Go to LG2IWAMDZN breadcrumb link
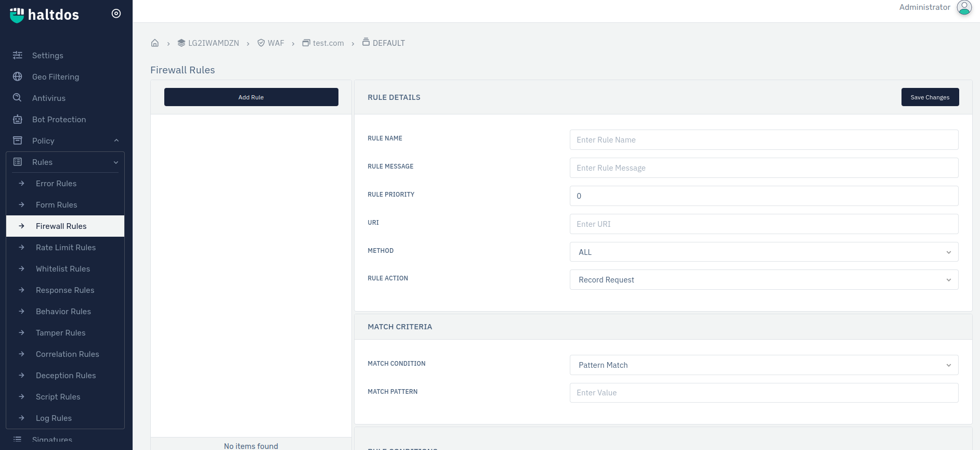The image size is (980, 450). tap(214, 43)
